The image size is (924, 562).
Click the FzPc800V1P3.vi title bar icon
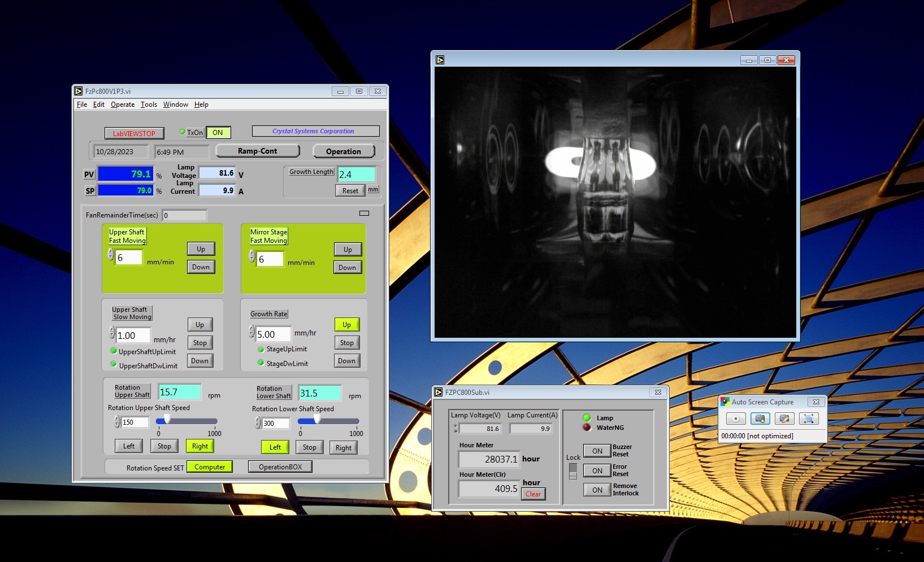(x=79, y=91)
